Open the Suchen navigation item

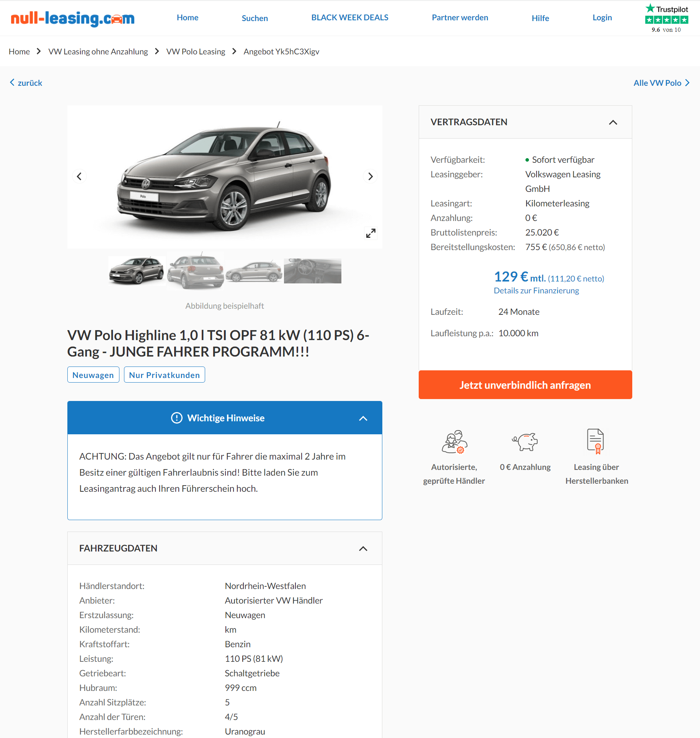(x=255, y=18)
